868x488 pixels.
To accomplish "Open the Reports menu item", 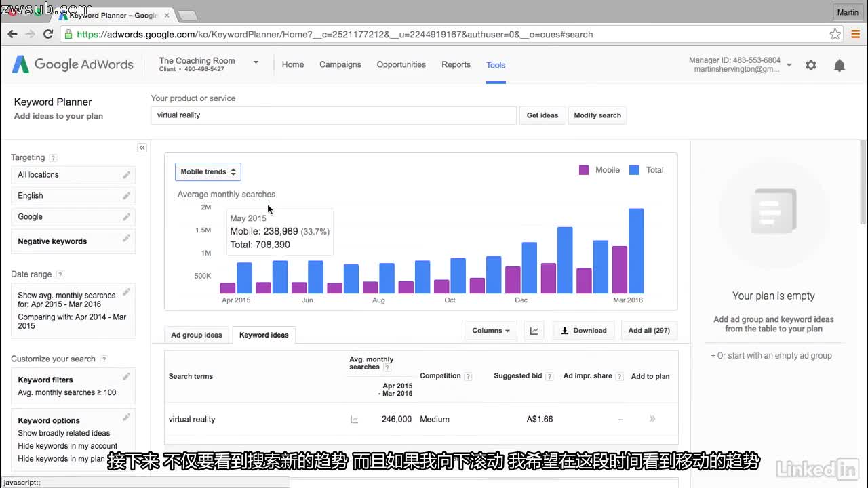I will click(x=456, y=65).
